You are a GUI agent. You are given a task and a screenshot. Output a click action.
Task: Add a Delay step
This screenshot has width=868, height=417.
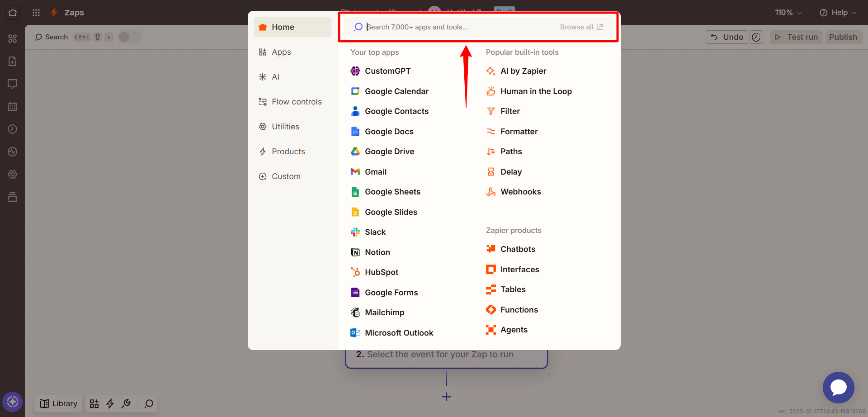[504, 172]
